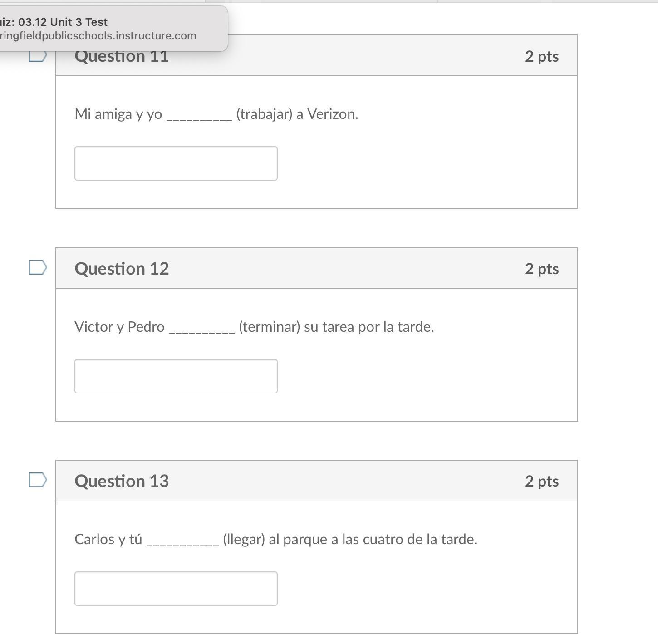Screen dimensions: 658x644
Task: Focus the Question 13 answer field
Action: click(x=176, y=589)
